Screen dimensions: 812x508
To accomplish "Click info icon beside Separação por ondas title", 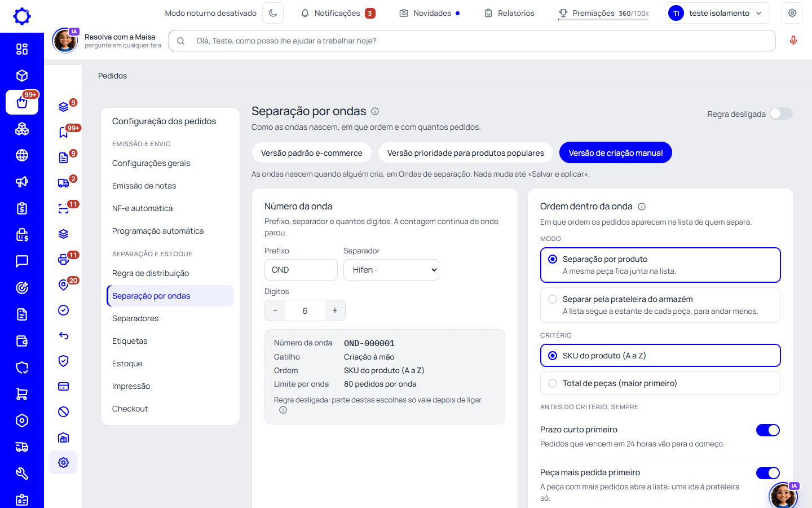I will (375, 111).
